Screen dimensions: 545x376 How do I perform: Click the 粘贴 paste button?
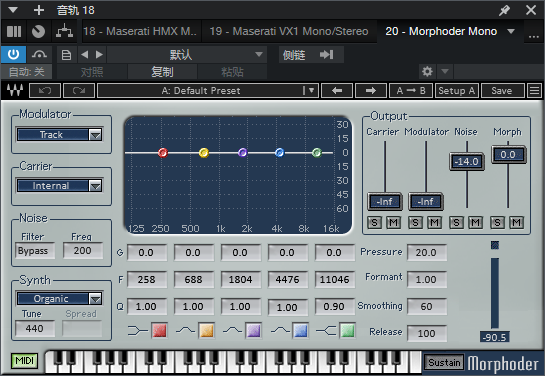pos(232,72)
